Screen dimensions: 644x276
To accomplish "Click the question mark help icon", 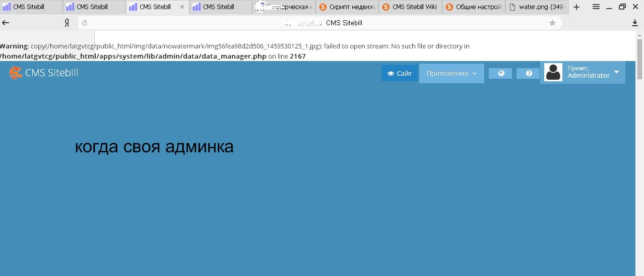I will click(x=529, y=74).
